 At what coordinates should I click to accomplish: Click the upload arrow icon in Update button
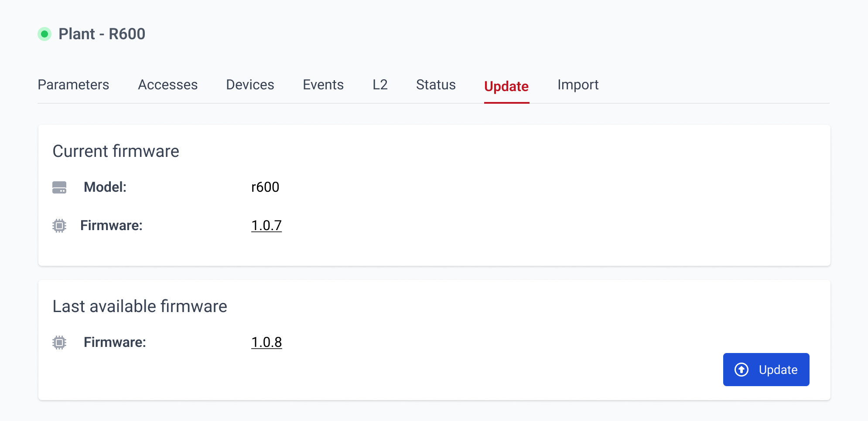[742, 370]
